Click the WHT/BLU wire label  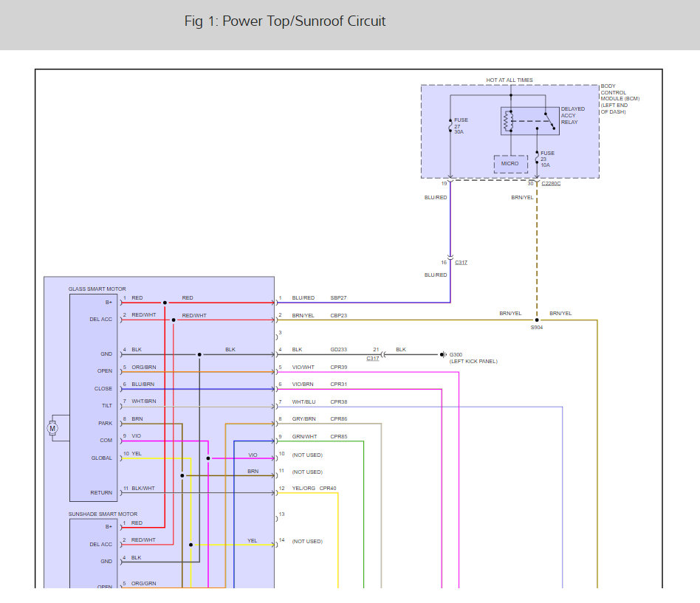coord(303,402)
